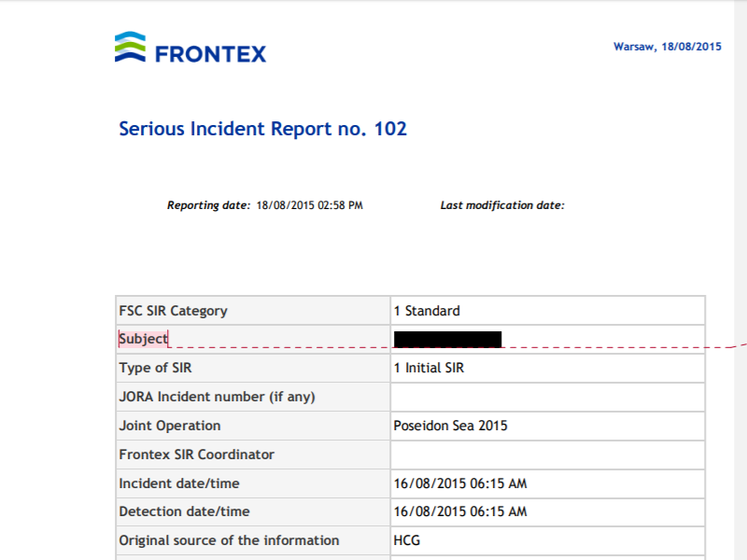This screenshot has width=747, height=560.
Task: Click the HCG source value
Action: click(x=407, y=540)
